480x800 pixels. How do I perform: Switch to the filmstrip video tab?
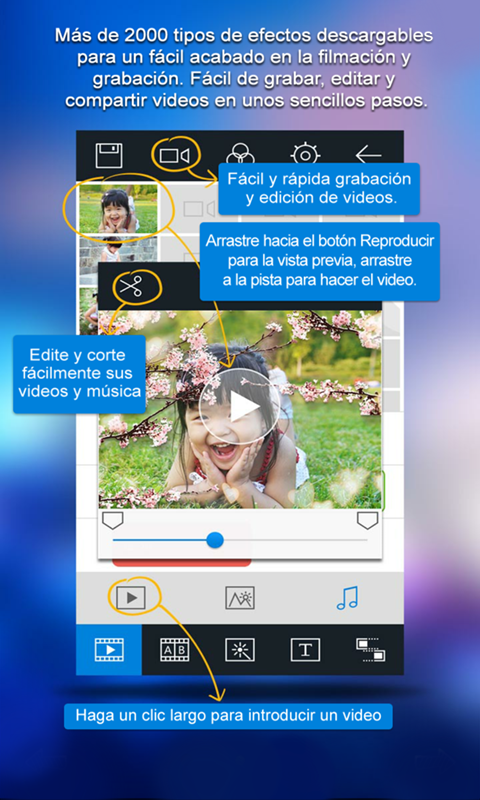(109, 650)
